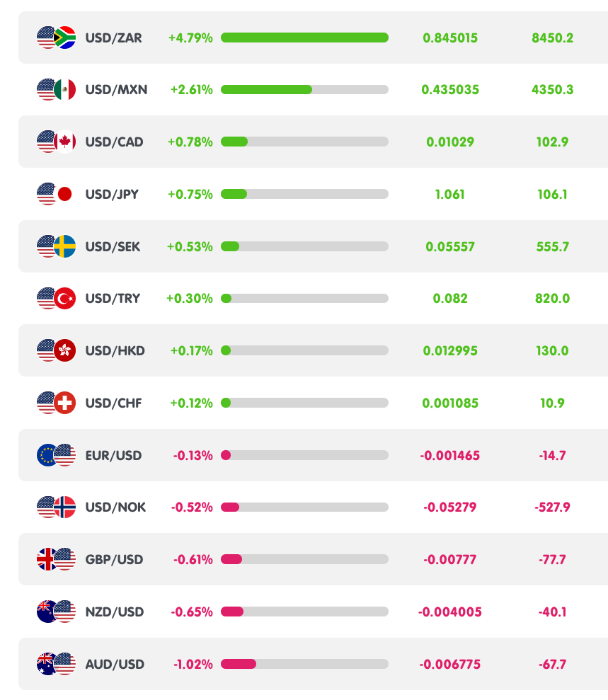
Task: Click the GBP/USD flag pair icon
Action: (56, 559)
